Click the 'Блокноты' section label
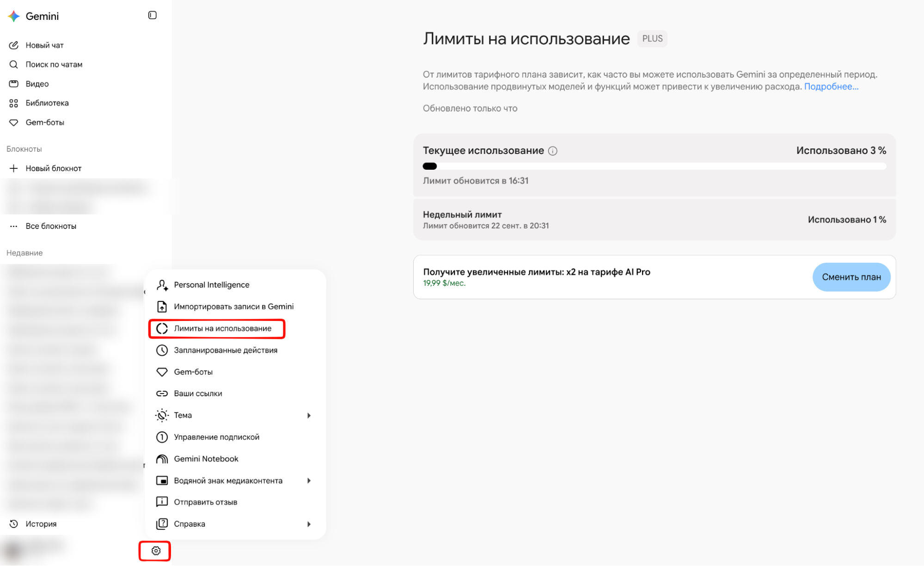The image size is (924, 566). click(24, 149)
